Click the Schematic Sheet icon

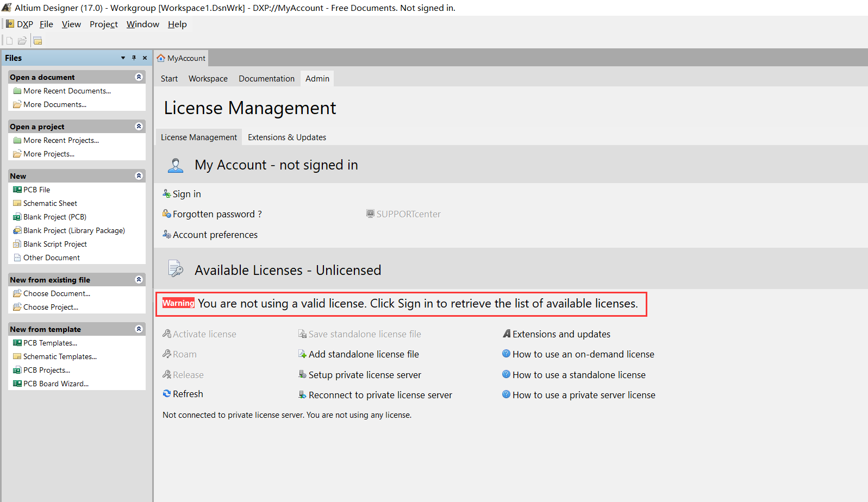point(17,203)
